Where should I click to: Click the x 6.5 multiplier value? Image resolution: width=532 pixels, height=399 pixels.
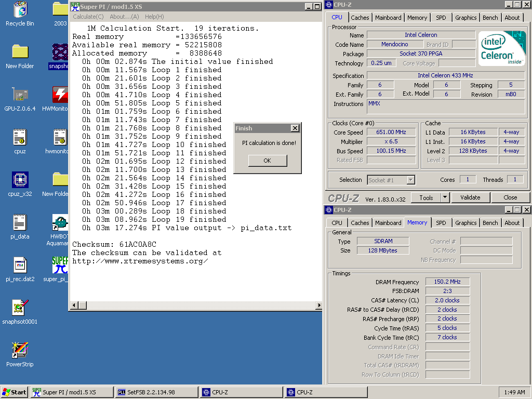(x=391, y=141)
